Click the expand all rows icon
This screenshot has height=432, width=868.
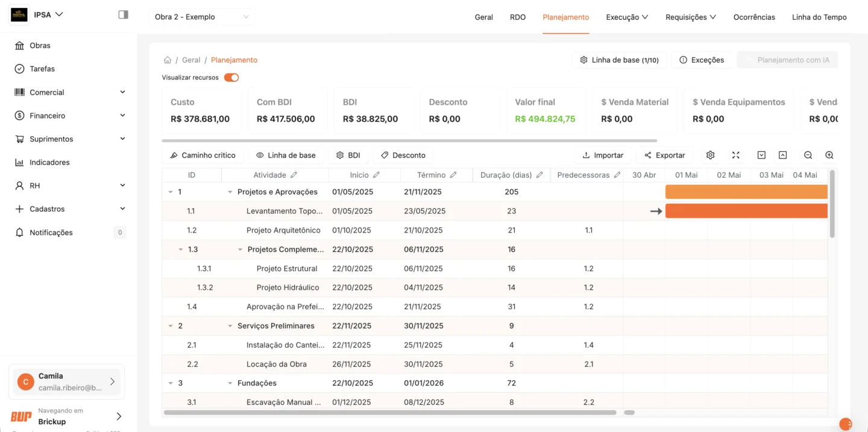click(761, 155)
